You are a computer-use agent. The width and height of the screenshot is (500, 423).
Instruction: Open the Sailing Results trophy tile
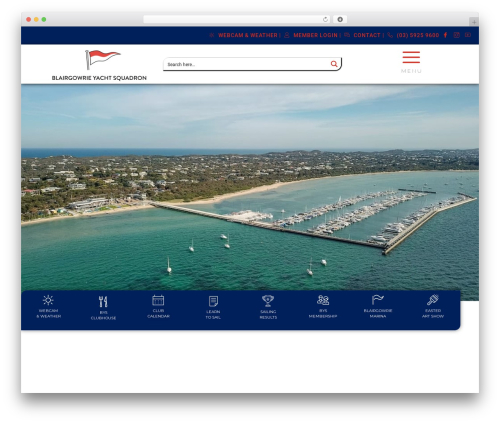tap(268, 307)
